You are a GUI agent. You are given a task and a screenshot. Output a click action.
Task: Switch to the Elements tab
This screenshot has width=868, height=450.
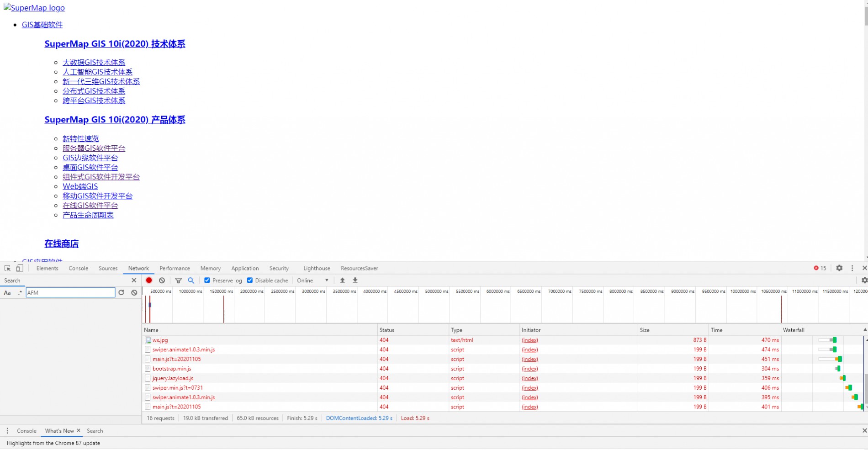48,268
